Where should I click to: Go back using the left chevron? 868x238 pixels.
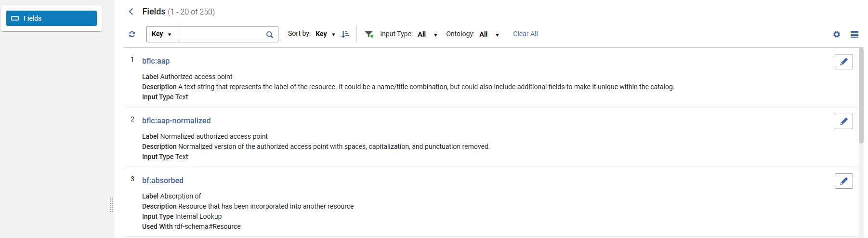131,12
